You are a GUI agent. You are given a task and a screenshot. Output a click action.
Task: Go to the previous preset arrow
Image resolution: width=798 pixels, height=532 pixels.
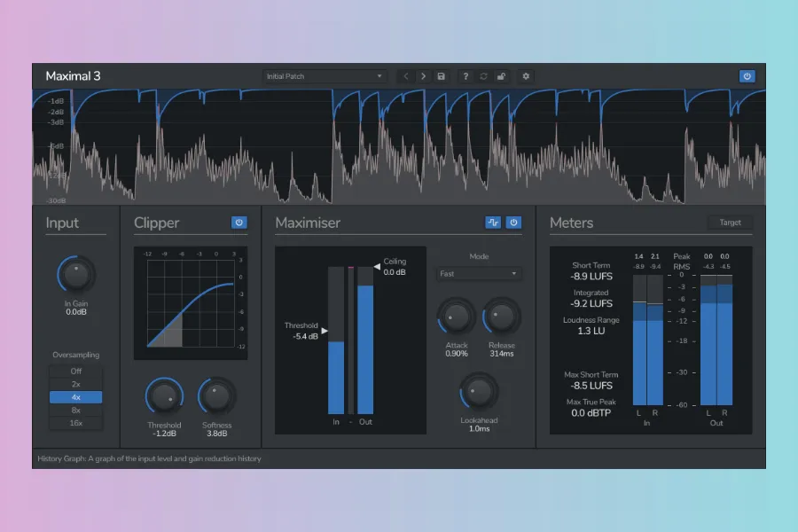coord(406,76)
